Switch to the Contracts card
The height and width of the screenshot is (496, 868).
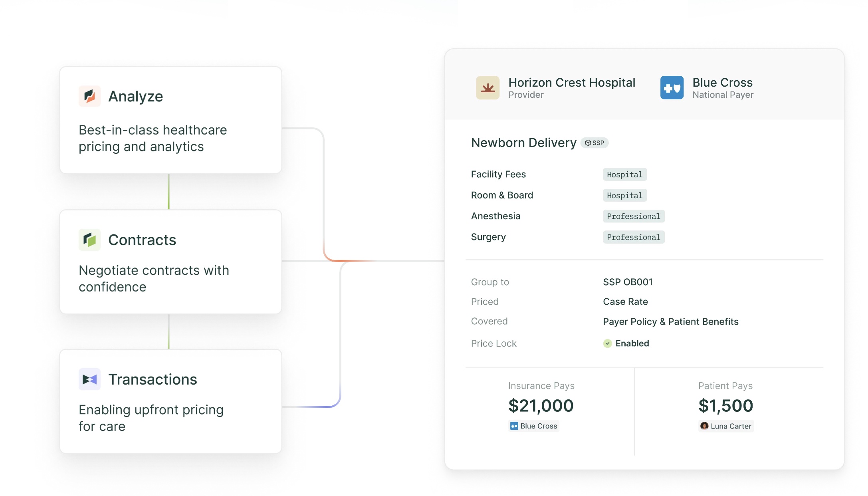[x=170, y=262]
